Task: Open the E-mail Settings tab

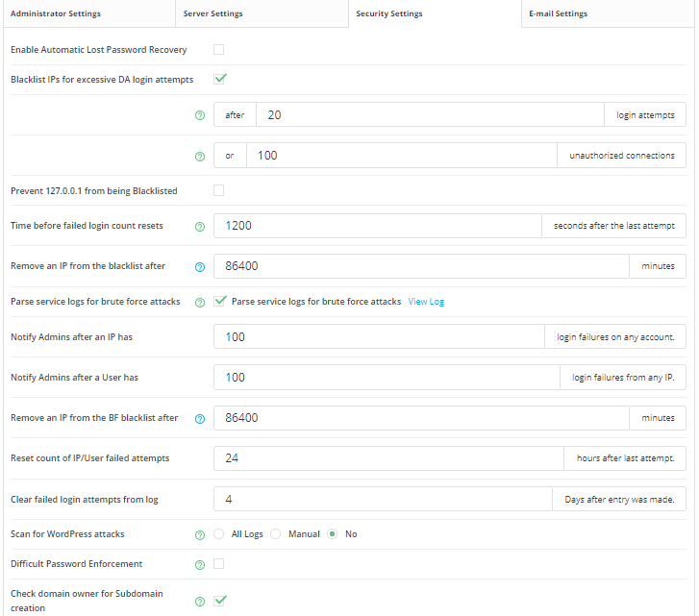Action: [608, 13]
